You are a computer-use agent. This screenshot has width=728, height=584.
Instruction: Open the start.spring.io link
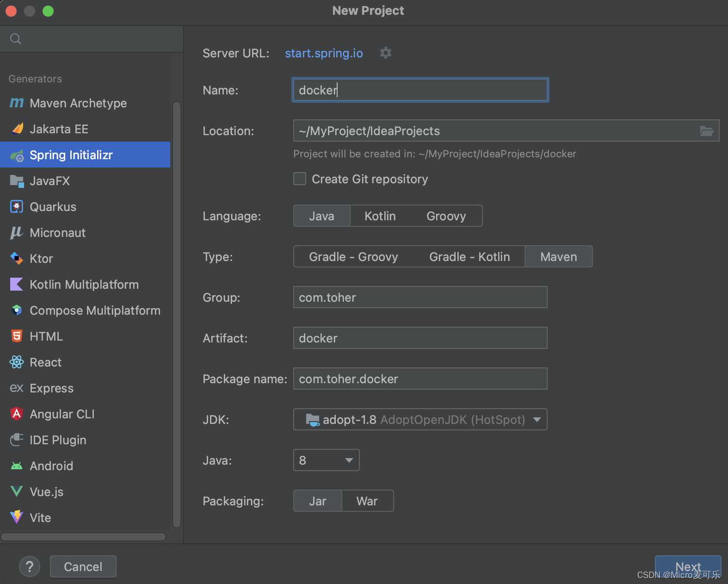[324, 53]
